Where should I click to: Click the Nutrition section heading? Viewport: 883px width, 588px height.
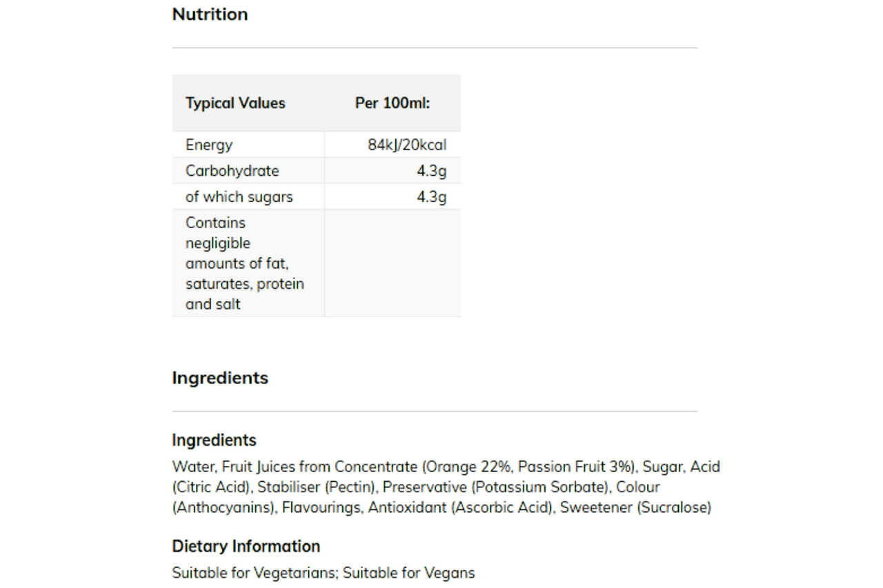[210, 14]
